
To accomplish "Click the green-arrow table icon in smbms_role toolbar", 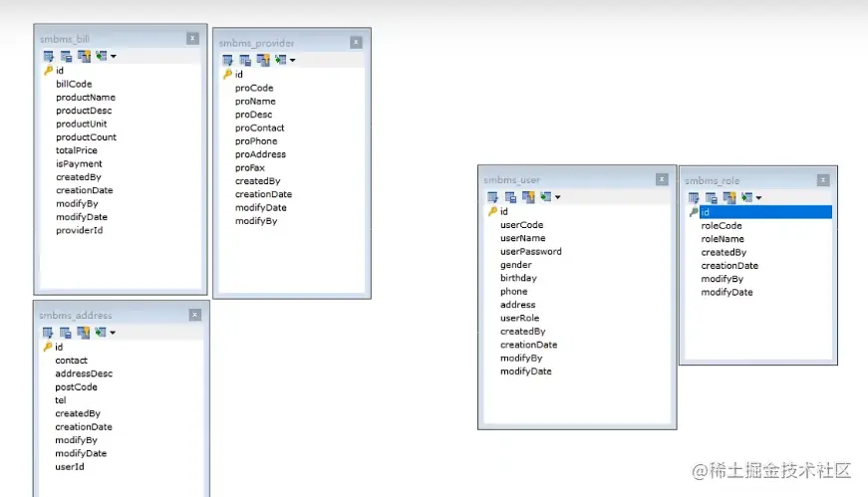I will (x=746, y=197).
